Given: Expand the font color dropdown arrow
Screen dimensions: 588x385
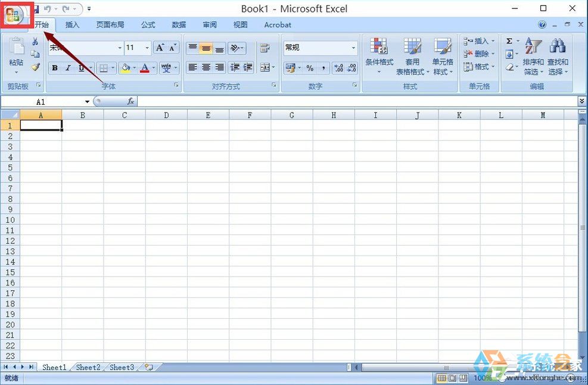Looking at the screenshot, I should (153, 67).
